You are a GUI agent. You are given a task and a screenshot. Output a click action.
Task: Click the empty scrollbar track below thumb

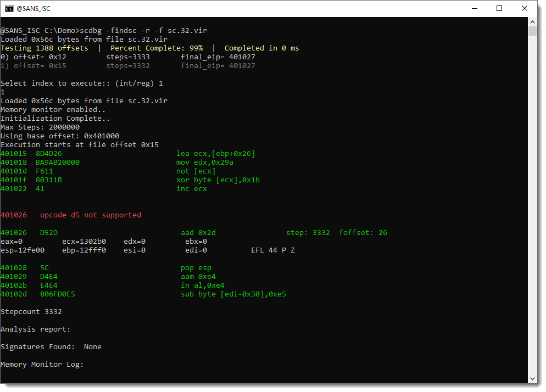pyautogui.click(x=532, y=220)
